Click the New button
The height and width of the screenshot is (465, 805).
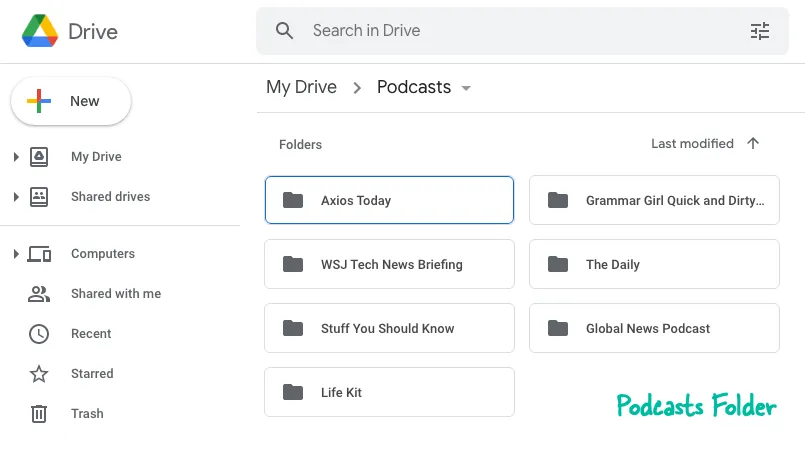pos(71,101)
